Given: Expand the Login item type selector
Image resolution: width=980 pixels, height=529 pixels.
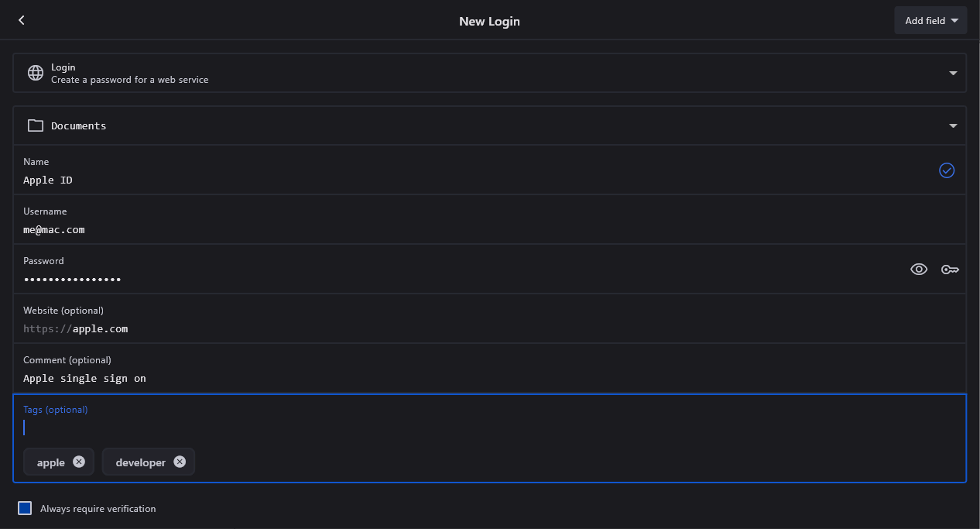Looking at the screenshot, I should click(x=953, y=73).
